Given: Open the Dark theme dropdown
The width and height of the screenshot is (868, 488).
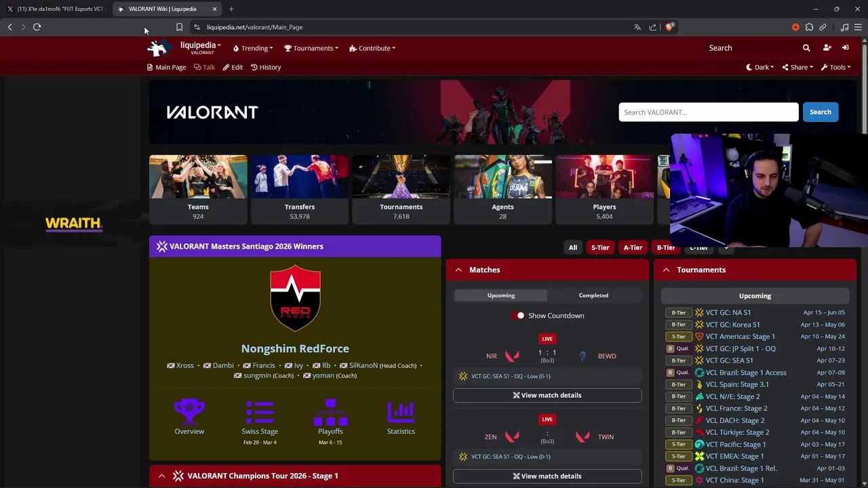Looking at the screenshot, I should click(x=760, y=67).
